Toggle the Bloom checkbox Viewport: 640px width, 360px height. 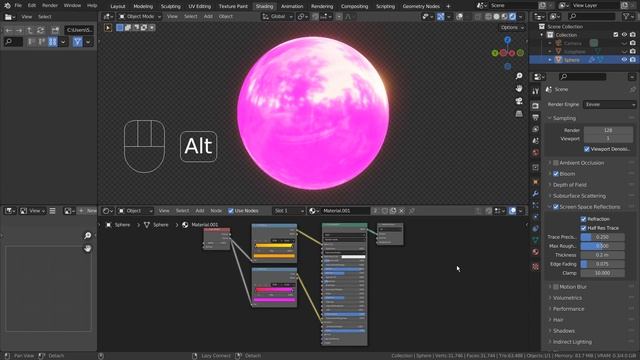tap(556, 174)
